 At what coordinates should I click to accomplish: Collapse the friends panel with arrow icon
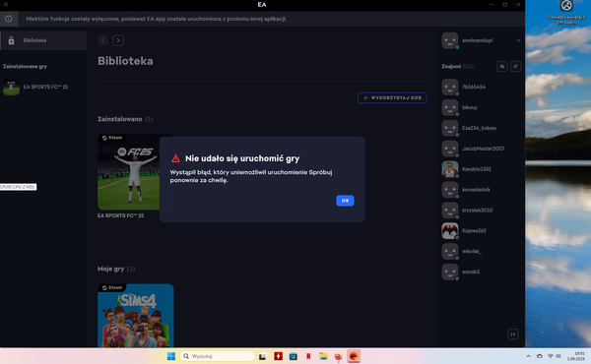click(513, 334)
